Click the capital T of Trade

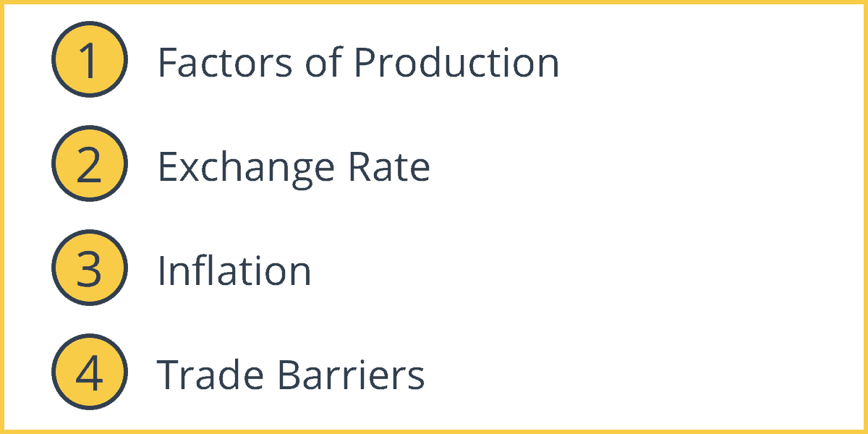click(x=170, y=375)
